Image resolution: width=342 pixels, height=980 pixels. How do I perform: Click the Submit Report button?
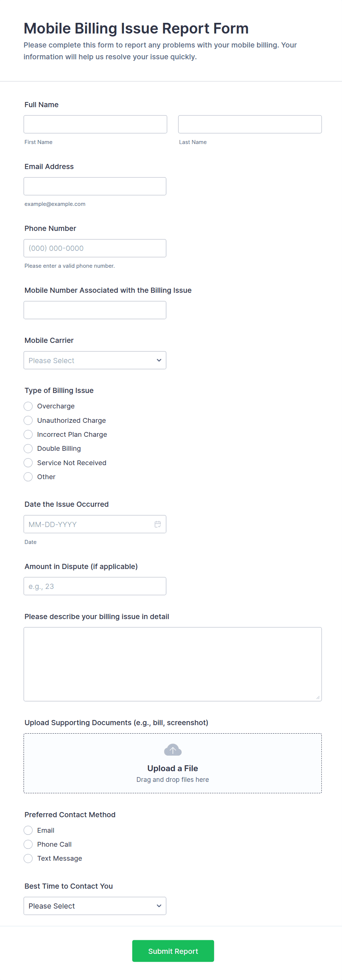173,951
